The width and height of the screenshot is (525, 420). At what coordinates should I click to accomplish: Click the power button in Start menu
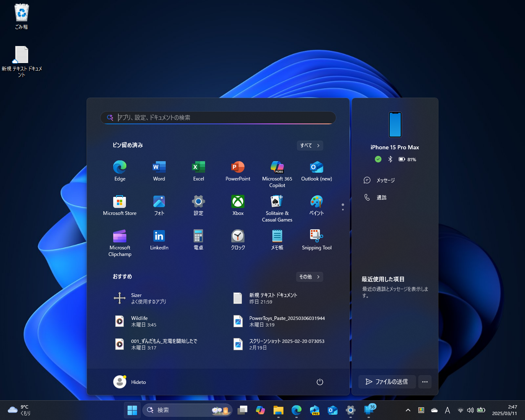pos(320,382)
